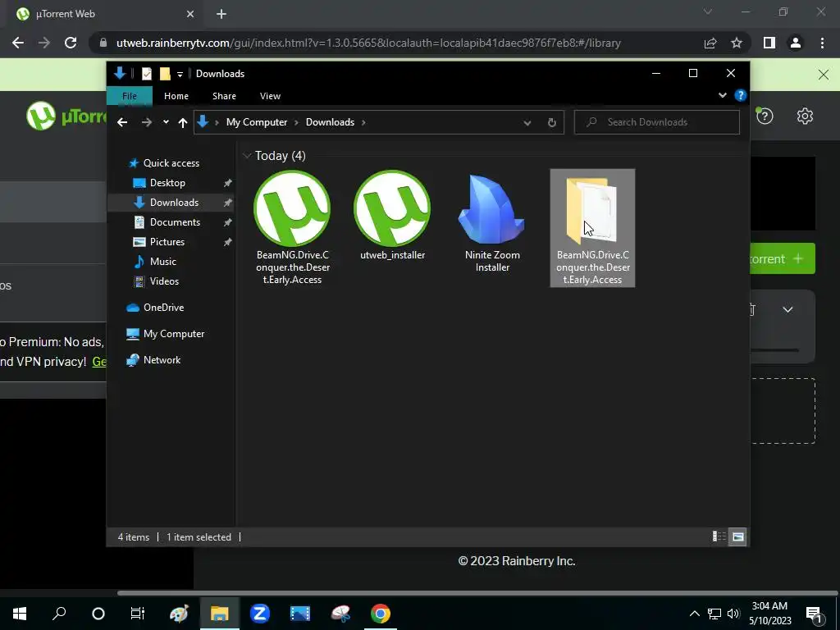Open notification center on taskbar

click(815, 614)
